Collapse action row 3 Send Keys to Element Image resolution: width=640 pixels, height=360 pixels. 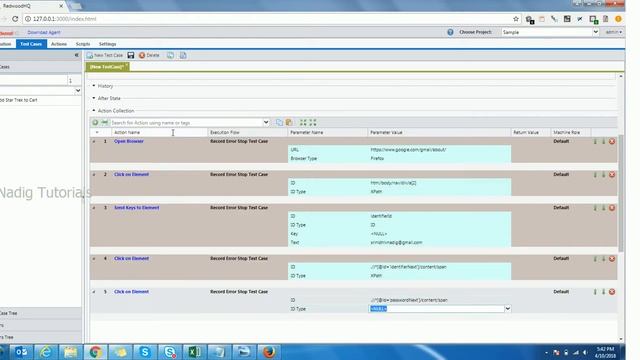(x=94, y=208)
